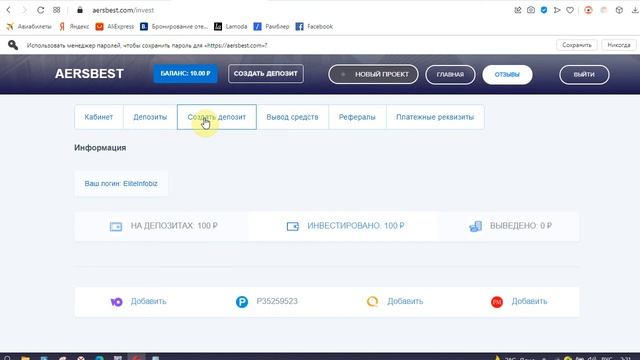The image size is (640, 360).
Task: Click the aersbest.com/invest address bar
Action: point(123,10)
